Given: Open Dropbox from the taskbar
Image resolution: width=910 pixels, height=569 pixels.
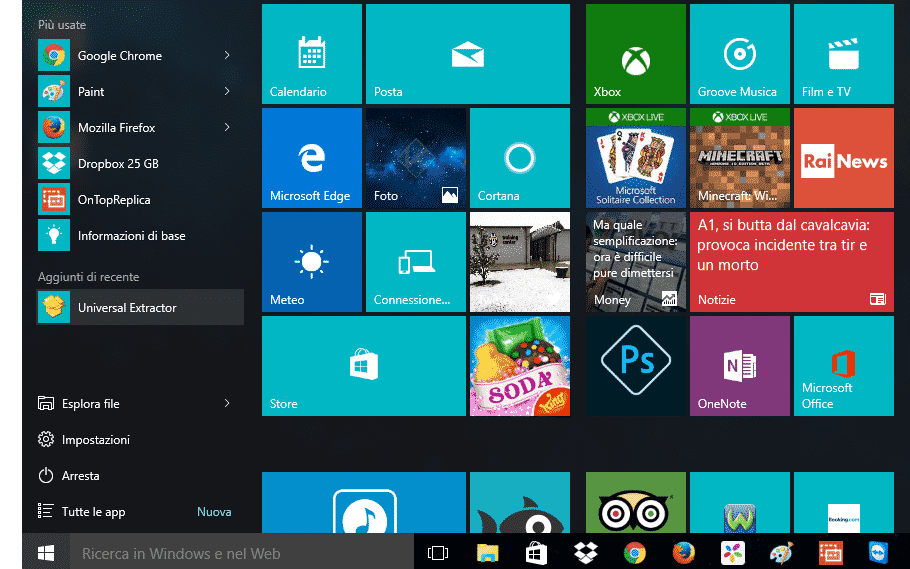Looking at the screenshot, I should (x=586, y=553).
